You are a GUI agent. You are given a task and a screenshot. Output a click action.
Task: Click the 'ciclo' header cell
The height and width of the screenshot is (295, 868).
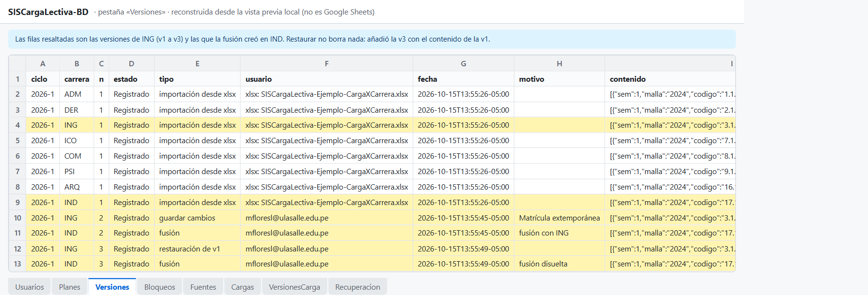43,79
